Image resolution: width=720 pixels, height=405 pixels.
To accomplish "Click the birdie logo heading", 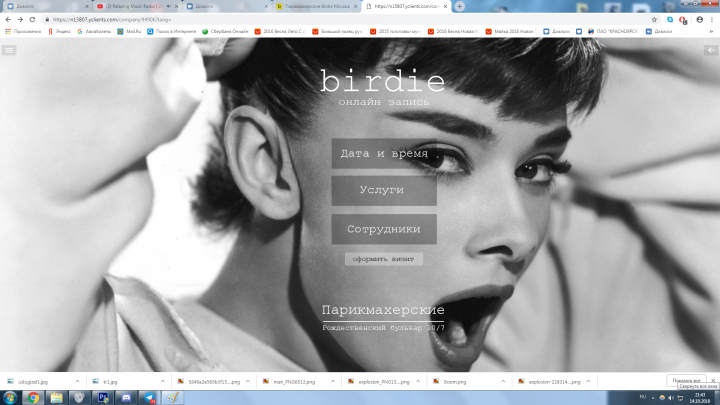I will pos(382,81).
